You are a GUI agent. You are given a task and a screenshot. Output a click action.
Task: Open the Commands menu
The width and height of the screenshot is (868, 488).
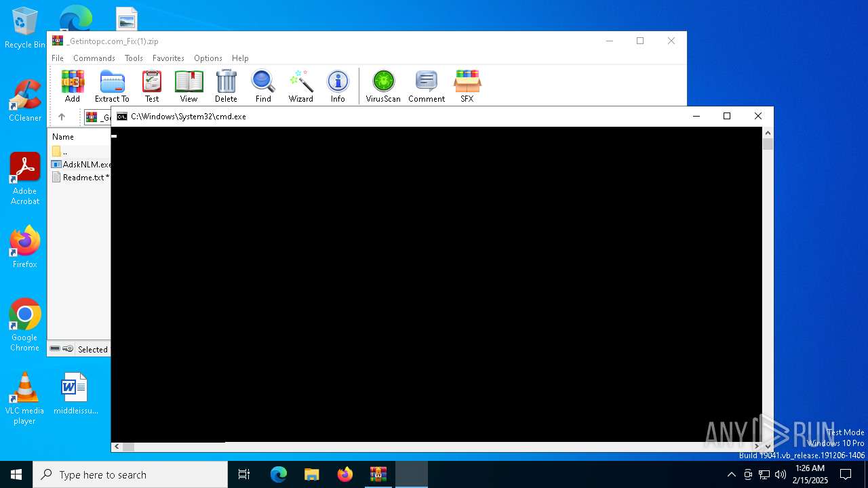coord(94,58)
